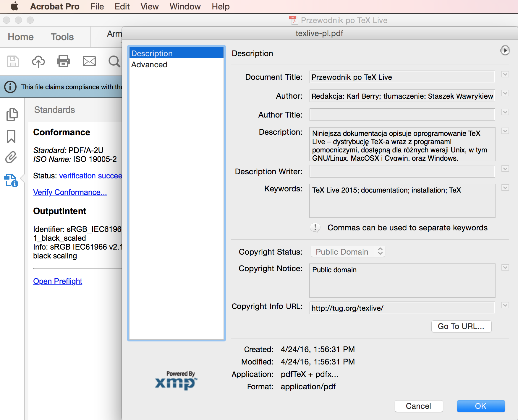Viewport: 518px width, 420px height.
Task: Switch to the Tools tab
Action: click(x=62, y=37)
